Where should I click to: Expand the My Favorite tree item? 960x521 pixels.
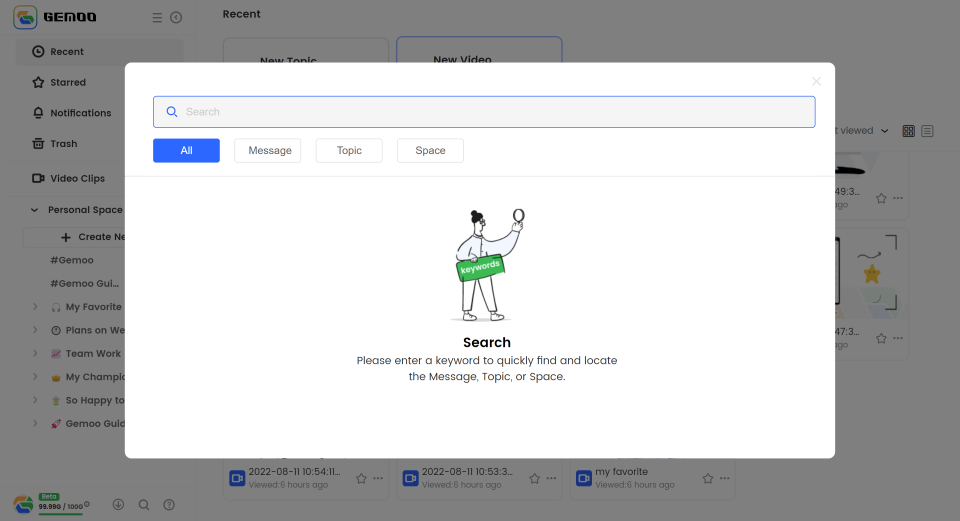pyautogui.click(x=35, y=307)
